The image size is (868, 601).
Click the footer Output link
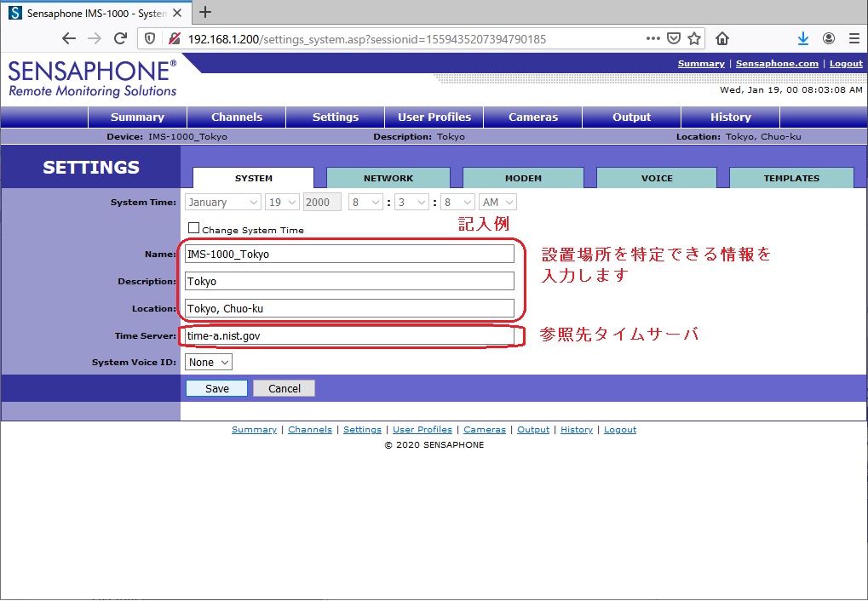(x=533, y=429)
